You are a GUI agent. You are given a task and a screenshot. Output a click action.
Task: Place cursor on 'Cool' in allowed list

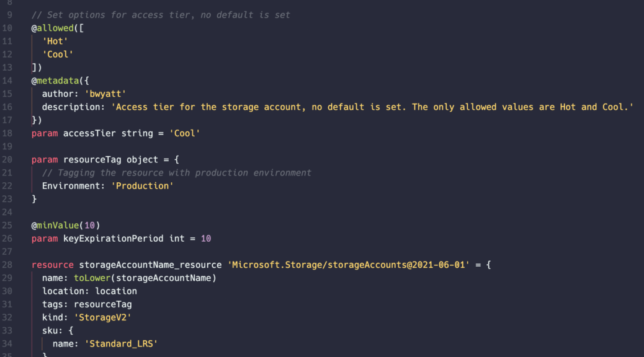point(58,55)
